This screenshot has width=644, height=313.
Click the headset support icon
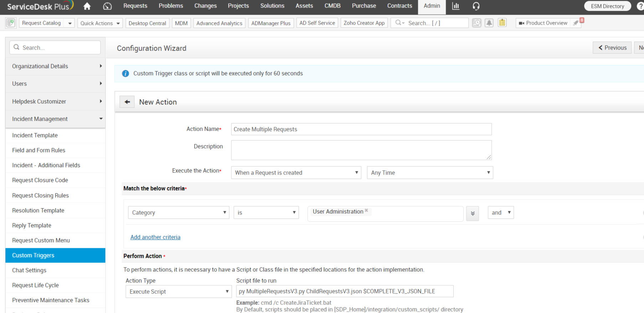476,6
